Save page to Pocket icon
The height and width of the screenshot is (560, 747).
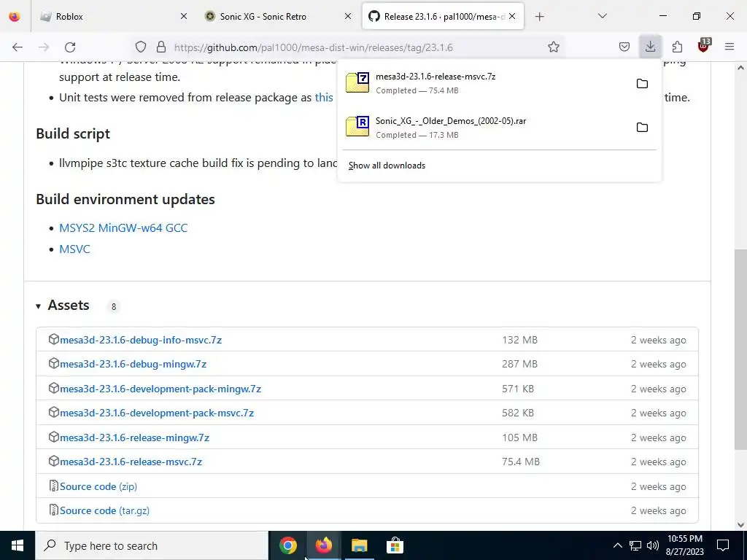coord(624,47)
